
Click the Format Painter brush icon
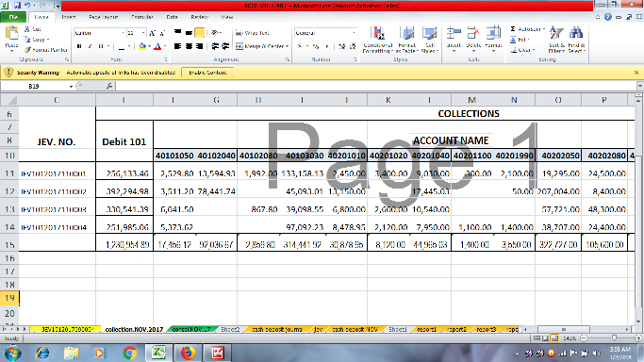pyautogui.click(x=27, y=50)
